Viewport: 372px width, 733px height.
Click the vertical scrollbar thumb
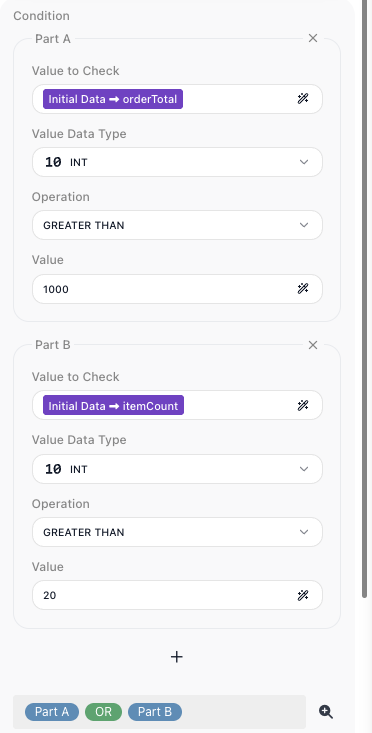tap(365, 298)
